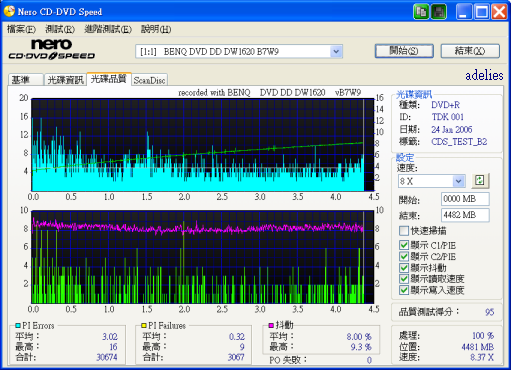Click the 結束 4482 MB input field
The image size is (511, 370).
465,215
